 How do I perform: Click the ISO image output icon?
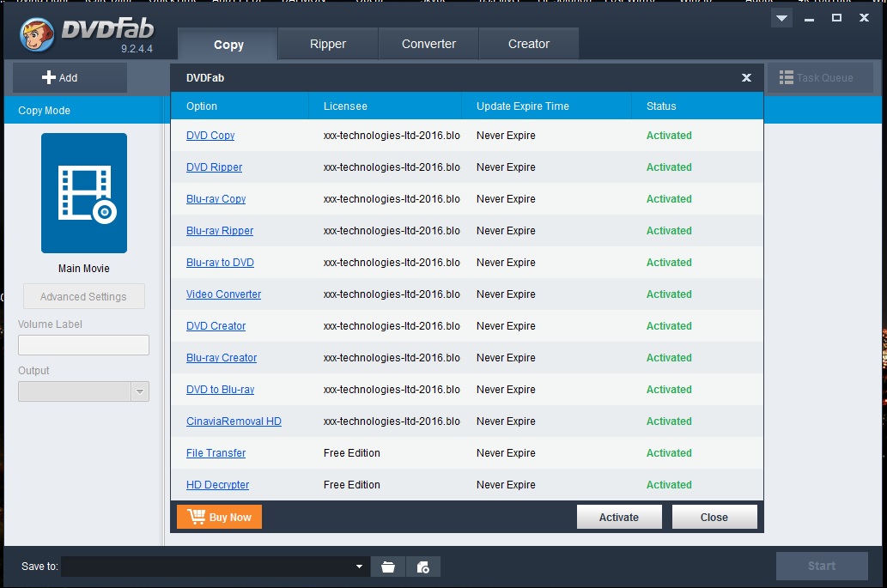423,567
